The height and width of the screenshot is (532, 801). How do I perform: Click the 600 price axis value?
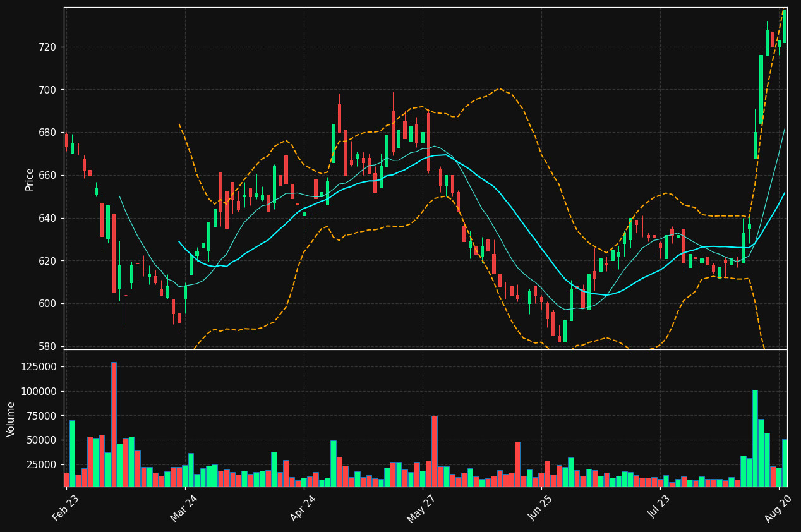(x=47, y=304)
